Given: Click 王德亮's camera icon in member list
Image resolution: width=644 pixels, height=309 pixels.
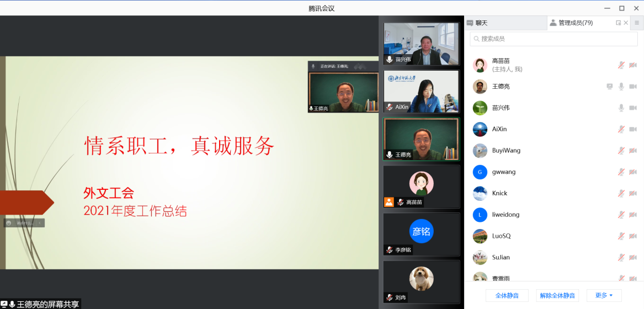Looking at the screenshot, I should [633, 87].
